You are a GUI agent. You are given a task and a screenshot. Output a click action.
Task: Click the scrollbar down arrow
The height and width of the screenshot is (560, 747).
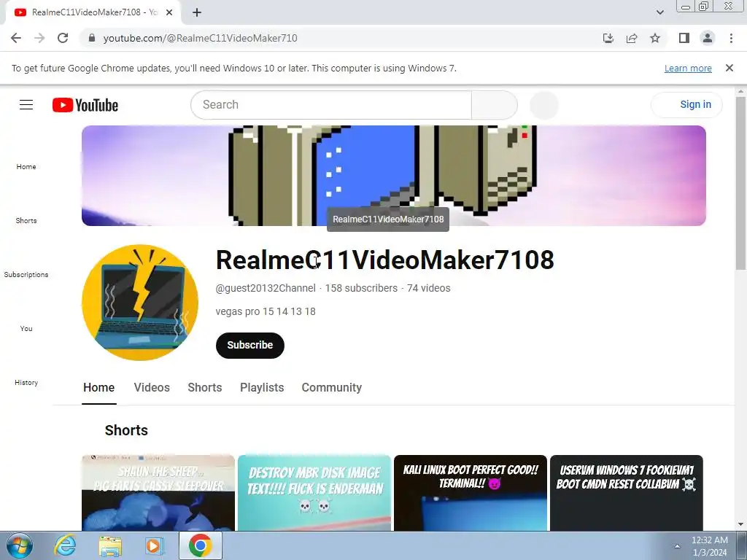pyautogui.click(x=740, y=525)
